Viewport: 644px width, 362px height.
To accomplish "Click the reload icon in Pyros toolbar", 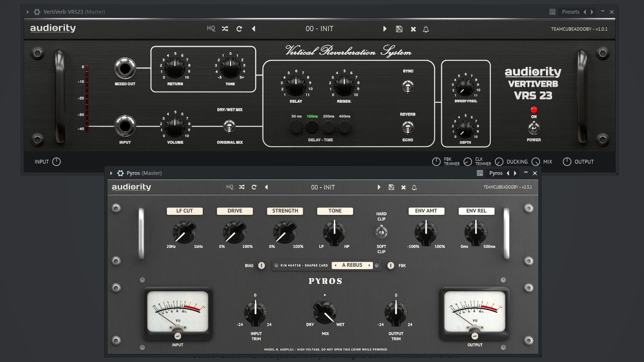I will 254,187.
